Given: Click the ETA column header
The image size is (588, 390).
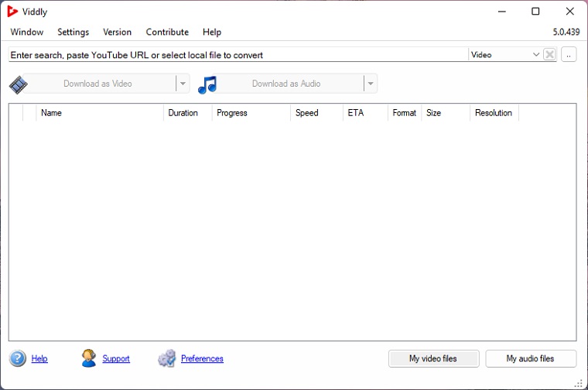Looking at the screenshot, I should coord(365,112).
